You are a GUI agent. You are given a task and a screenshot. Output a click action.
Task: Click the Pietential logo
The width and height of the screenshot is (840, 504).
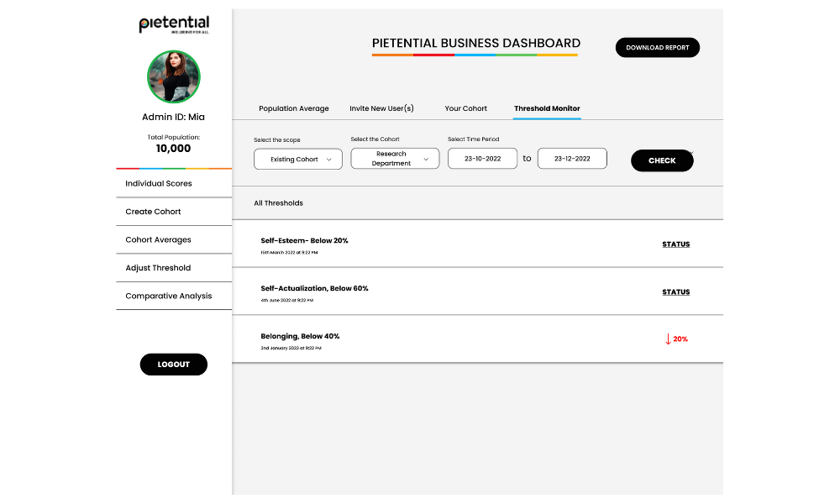pos(174,24)
